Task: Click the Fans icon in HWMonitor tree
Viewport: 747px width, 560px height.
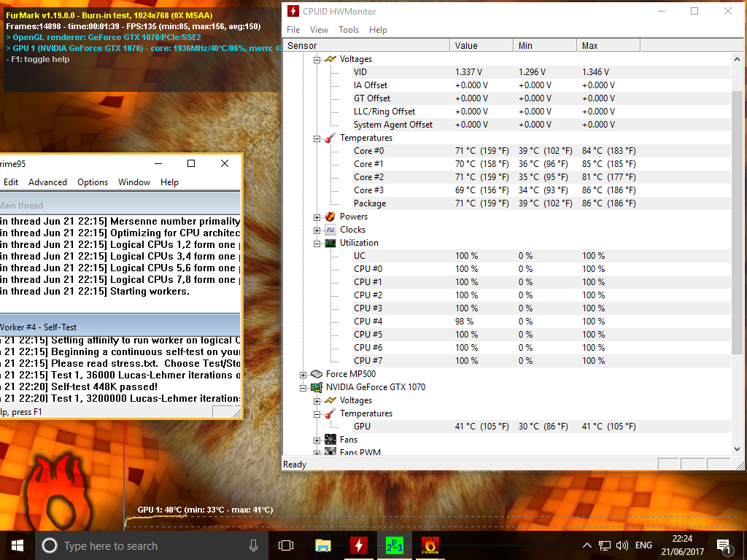Action: [x=330, y=440]
